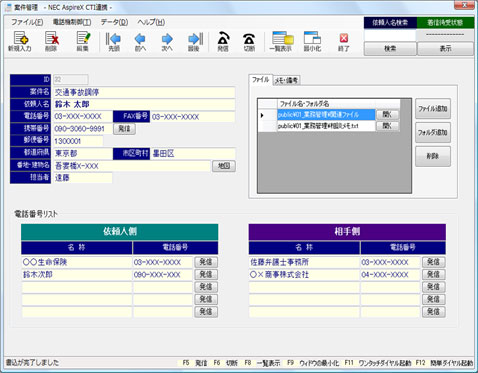This screenshot has width=478, height=373.
Task: Open the ヘルプ(H) menu
Action: tap(151, 22)
